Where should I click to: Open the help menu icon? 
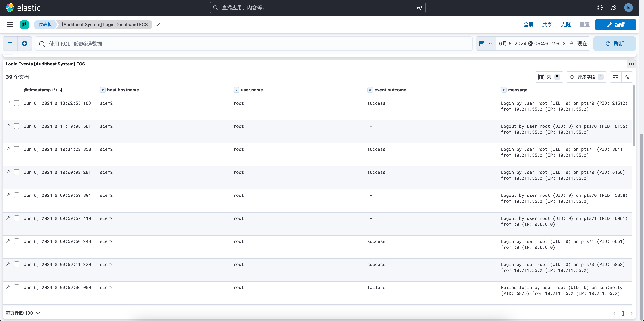pyautogui.click(x=599, y=8)
